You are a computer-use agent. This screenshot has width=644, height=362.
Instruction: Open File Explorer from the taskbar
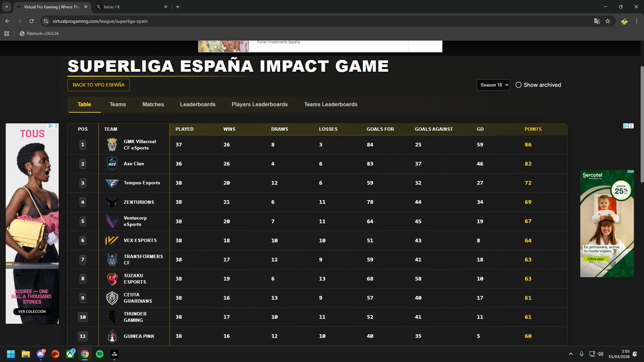(26, 354)
